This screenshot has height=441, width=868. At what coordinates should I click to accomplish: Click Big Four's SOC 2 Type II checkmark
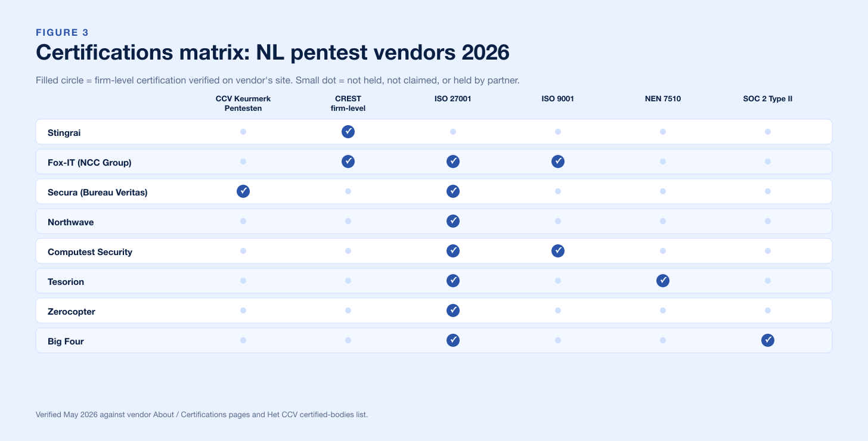(768, 340)
